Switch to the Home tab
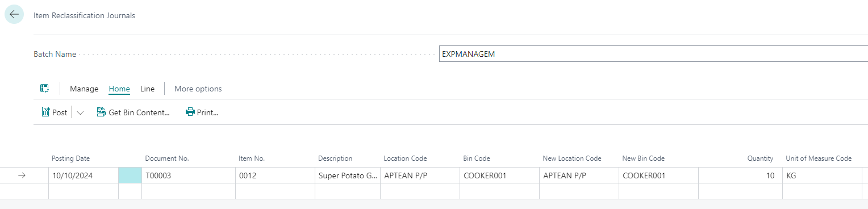The height and width of the screenshot is (209, 868). pyautogui.click(x=119, y=89)
